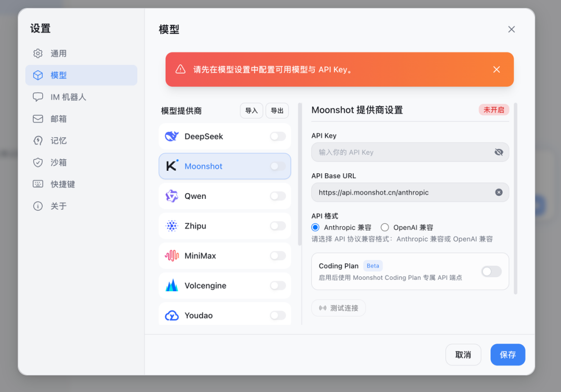The height and width of the screenshot is (392, 561).
Task: Click the API Base URL input field
Action: click(x=410, y=193)
